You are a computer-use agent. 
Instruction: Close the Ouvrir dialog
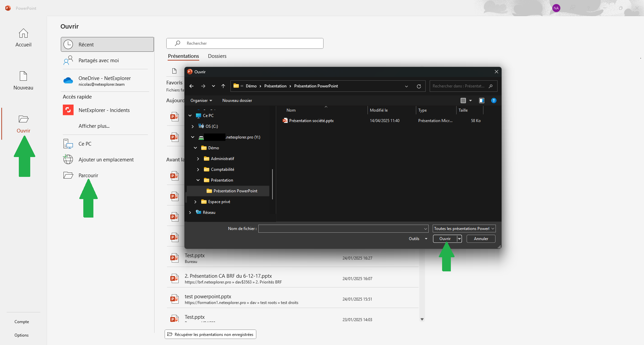tap(496, 72)
